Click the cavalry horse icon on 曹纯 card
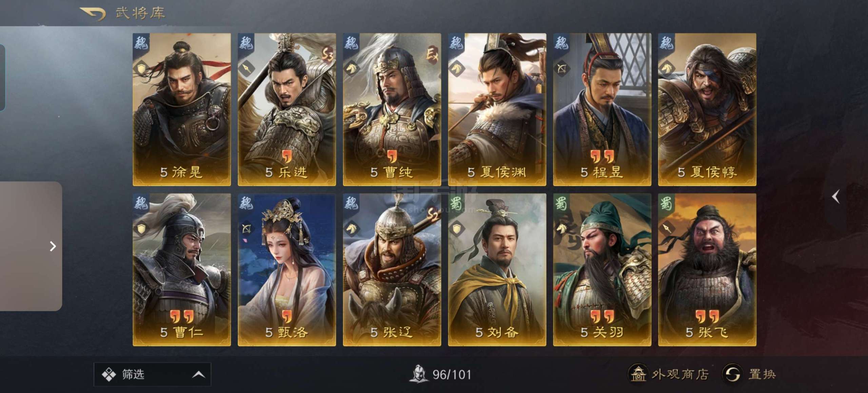The height and width of the screenshot is (393, 868). [x=351, y=68]
